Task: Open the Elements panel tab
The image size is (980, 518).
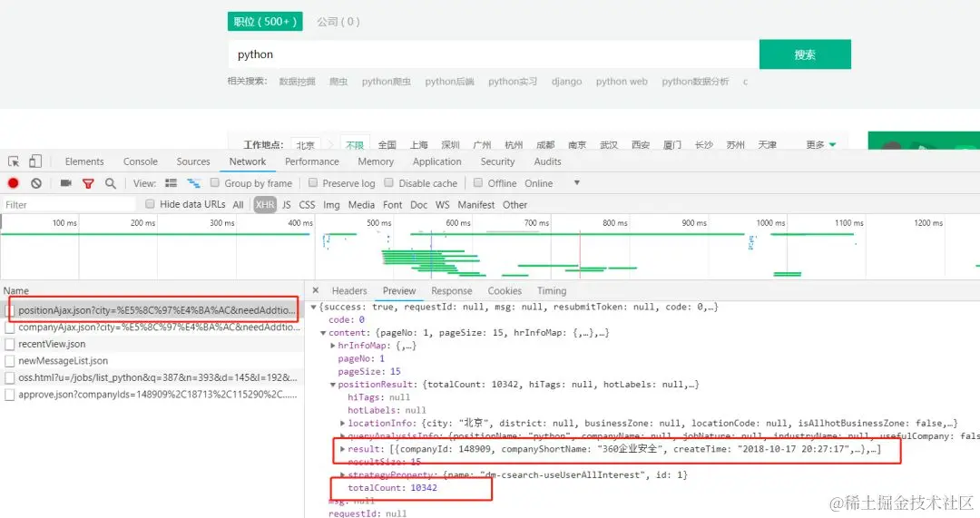Action: tap(84, 161)
